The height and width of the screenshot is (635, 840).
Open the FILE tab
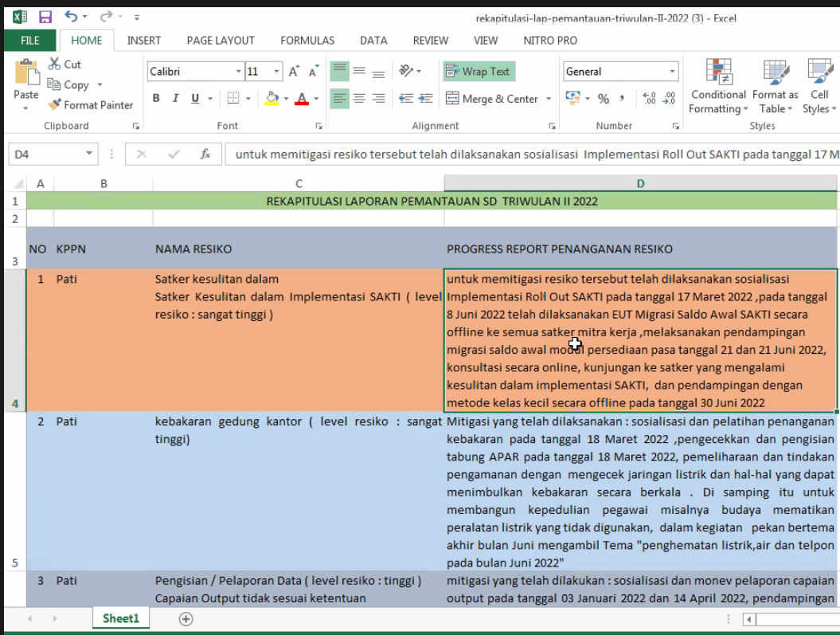(x=30, y=41)
